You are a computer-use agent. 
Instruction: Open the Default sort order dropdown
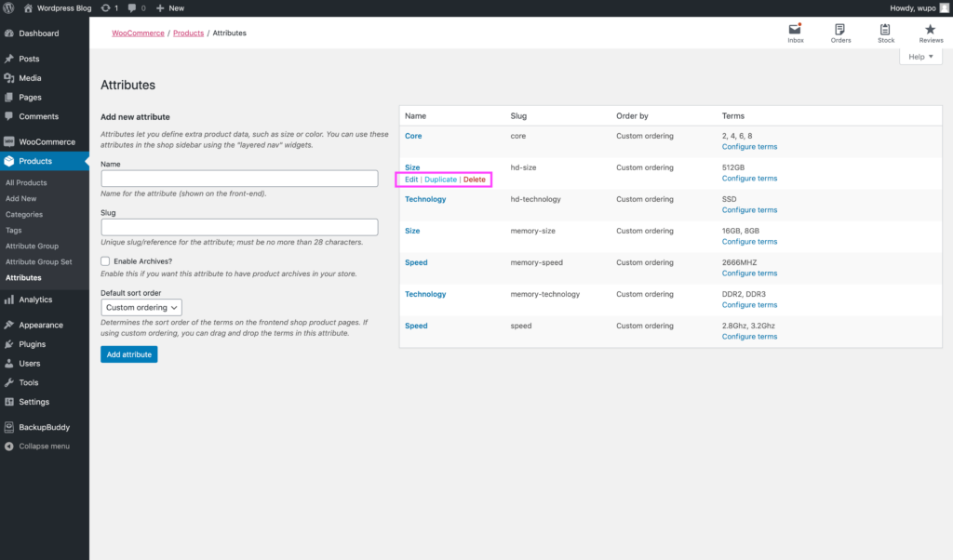141,308
